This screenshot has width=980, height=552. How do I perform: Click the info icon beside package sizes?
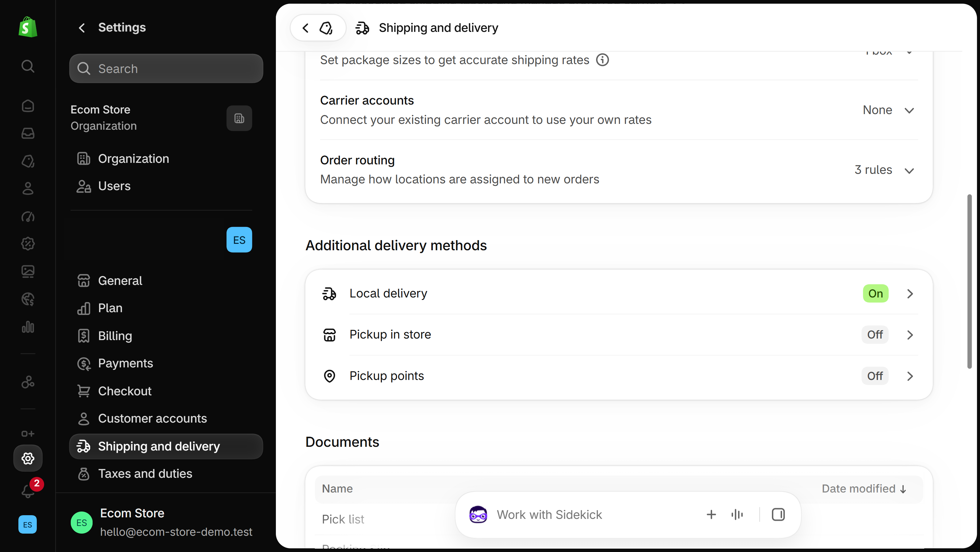coord(602,60)
